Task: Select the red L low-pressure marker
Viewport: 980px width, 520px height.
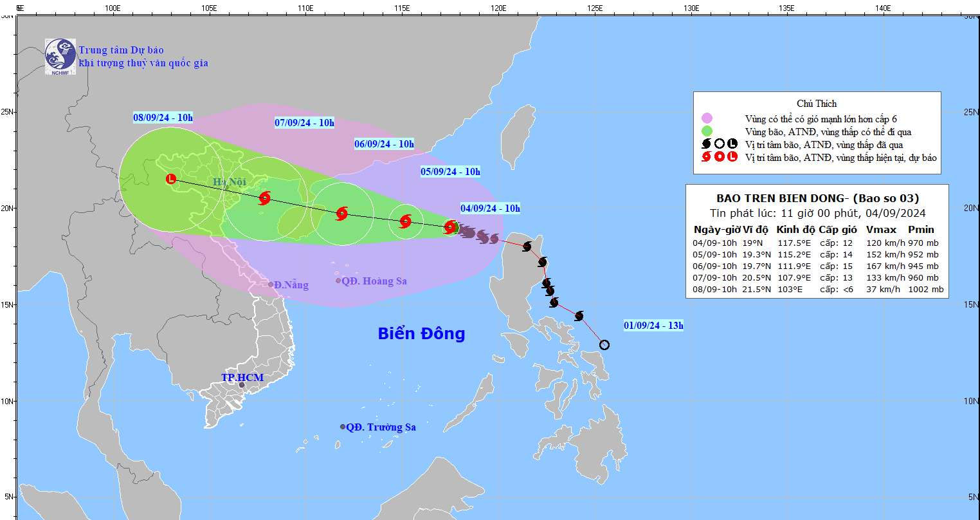Action: point(171,179)
